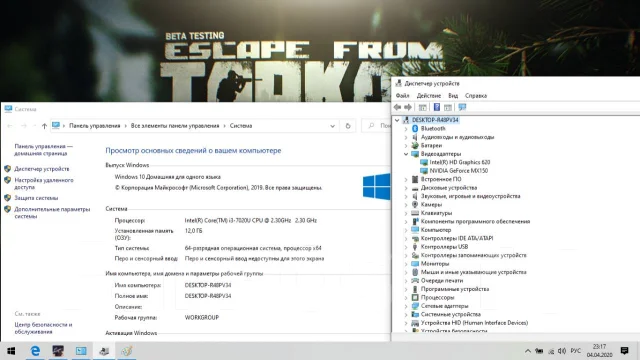Open Настройка удаленного доступа link
This screenshot has width=640, height=360.
click(x=44, y=184)
